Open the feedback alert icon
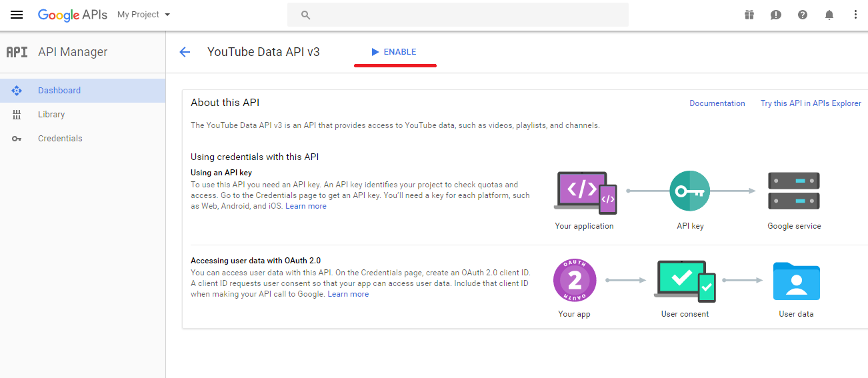 [776, 15]
